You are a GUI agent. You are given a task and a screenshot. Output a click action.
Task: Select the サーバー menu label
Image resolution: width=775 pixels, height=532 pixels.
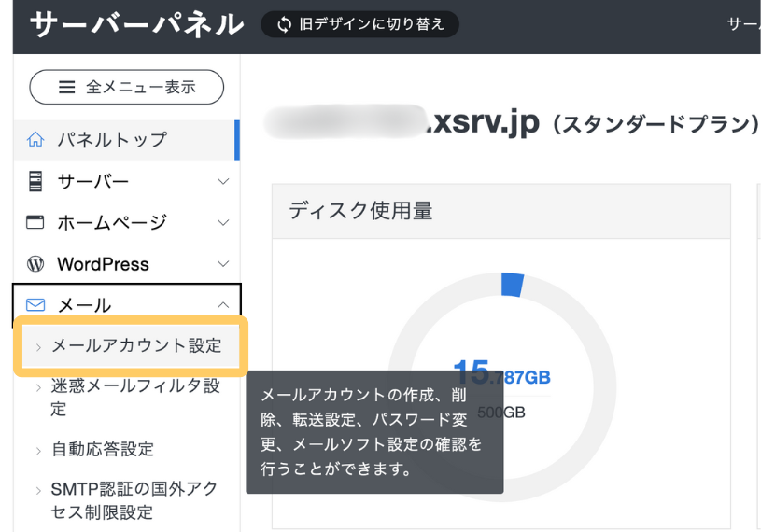click(93, 181)
